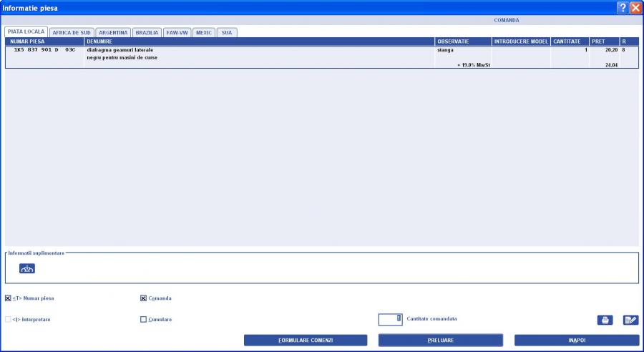
Task: Uncheck the Comanda checkbox
Action: 143,298
